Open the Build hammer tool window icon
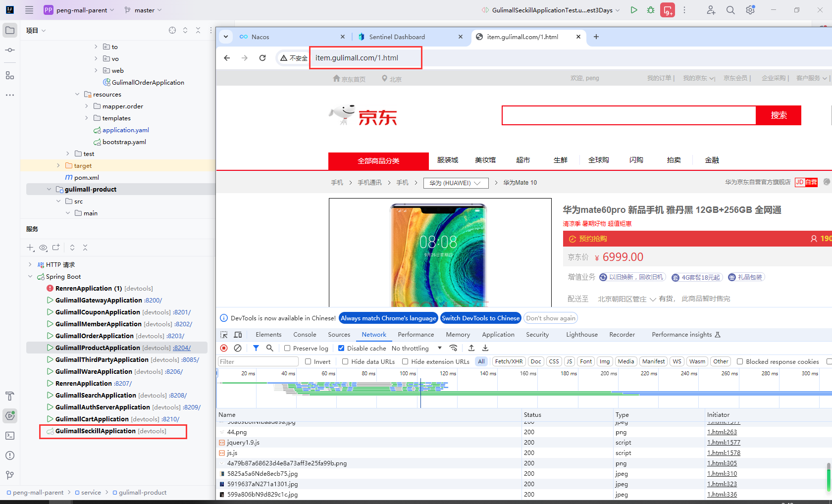Screen dimensions: 832x504 (x=10, y=396)
